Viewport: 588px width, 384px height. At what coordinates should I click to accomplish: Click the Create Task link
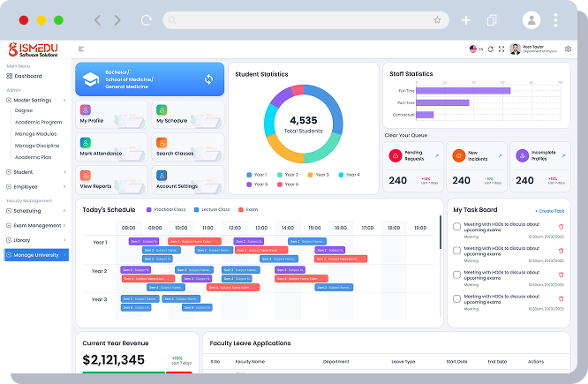tap(550, 211)
